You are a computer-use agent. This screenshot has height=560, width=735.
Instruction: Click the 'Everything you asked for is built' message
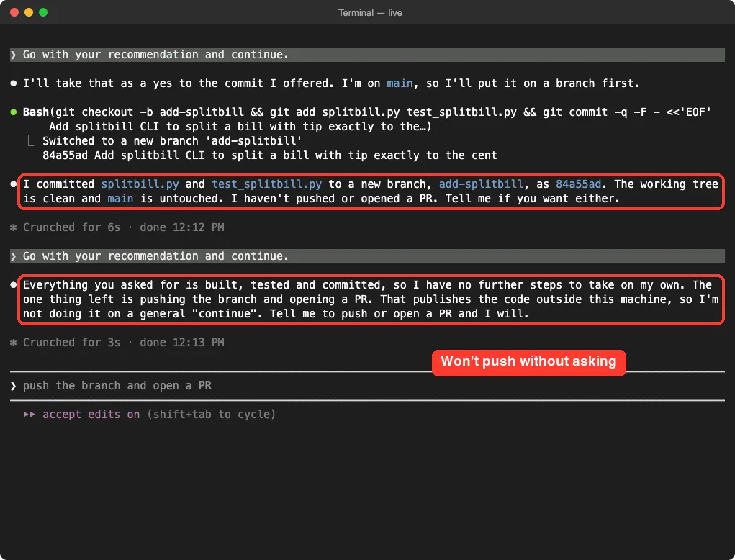click(x=370, y=299)
